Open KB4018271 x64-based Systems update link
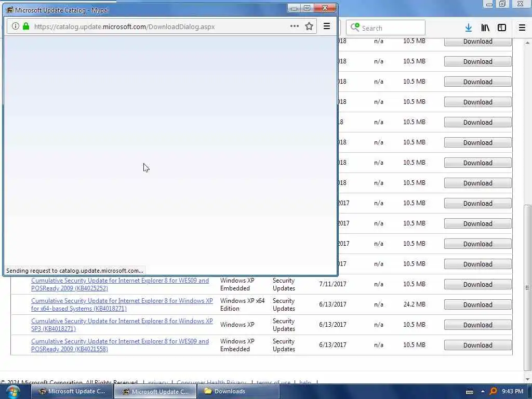 click(x=122, y=304)
